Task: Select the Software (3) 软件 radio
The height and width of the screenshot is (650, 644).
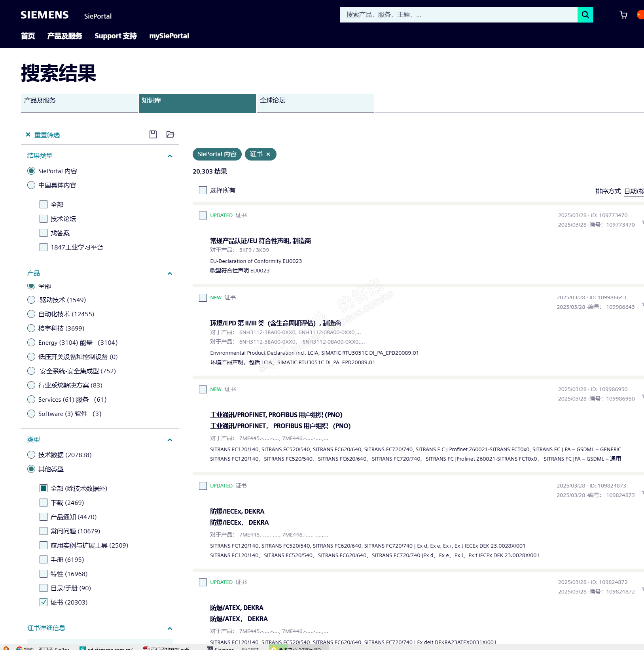Action: pyautogui.click(x=31, y=414)
